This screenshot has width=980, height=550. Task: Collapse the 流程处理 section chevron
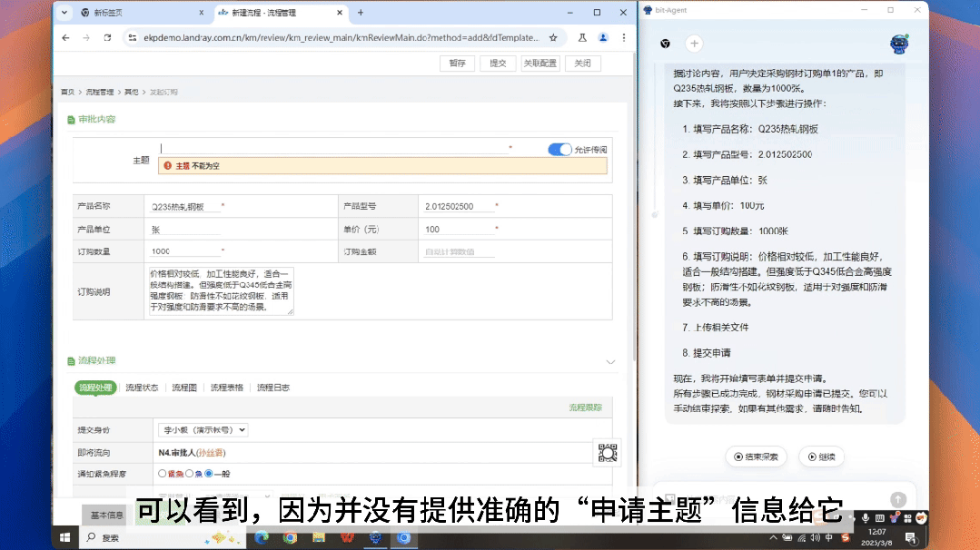pyautogui.click(x=610, y=362)
